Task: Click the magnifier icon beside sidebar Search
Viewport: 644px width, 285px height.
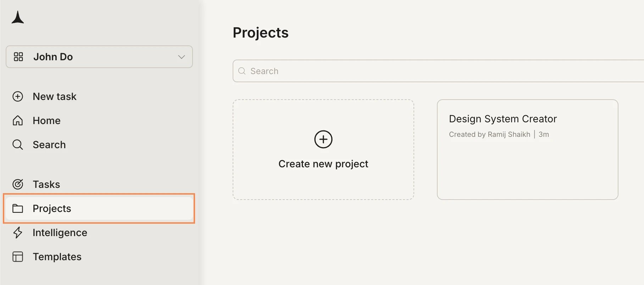Action: pos(18,145)
